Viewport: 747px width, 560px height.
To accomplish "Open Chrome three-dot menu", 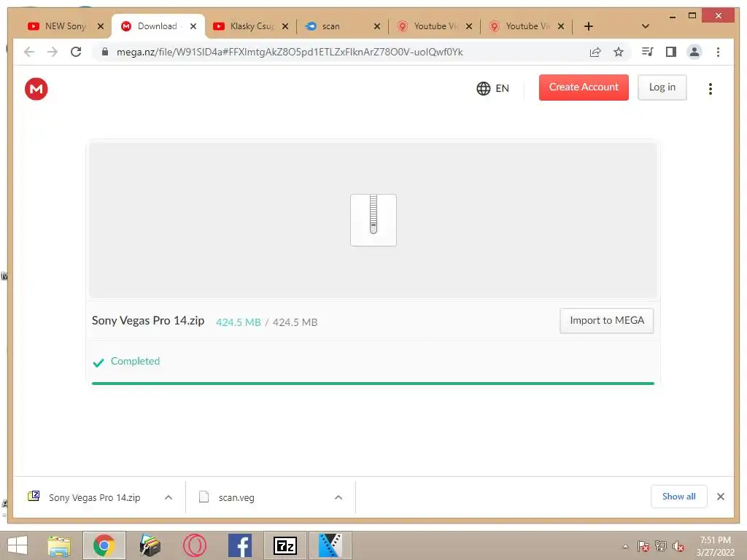I will tap(718, 52).
